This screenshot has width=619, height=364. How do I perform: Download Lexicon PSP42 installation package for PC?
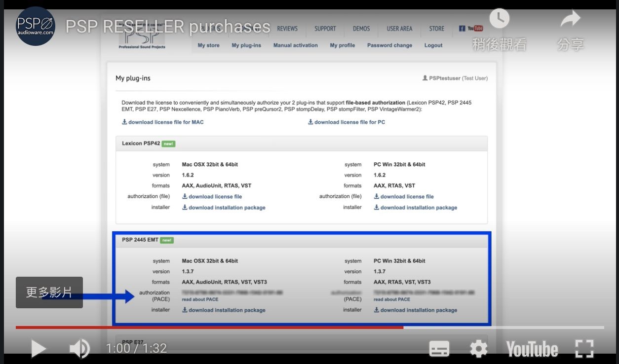[416, 208]
